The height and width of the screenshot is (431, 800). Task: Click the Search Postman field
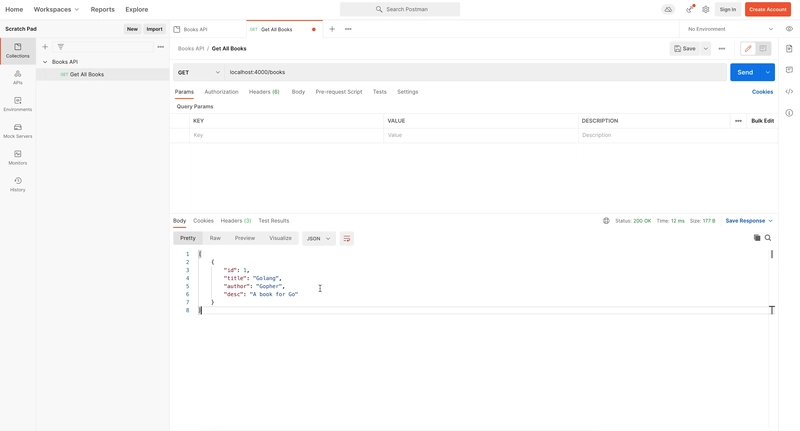(x=400, y=9)
